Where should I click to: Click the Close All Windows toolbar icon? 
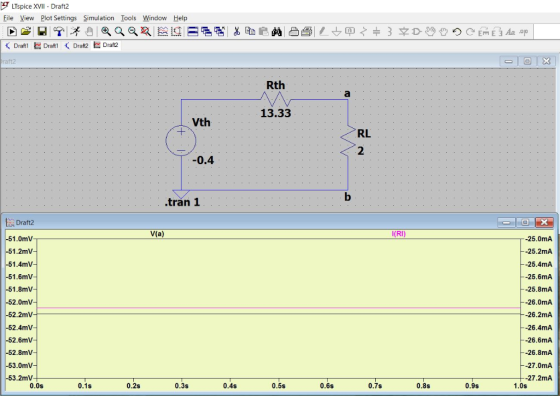(x=219, y=32)
